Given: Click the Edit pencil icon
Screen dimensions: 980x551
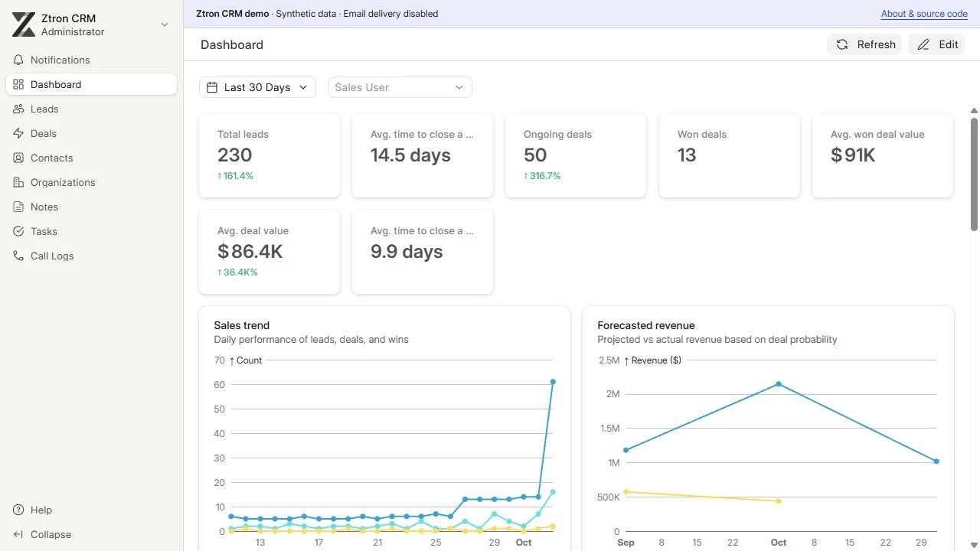Looking at the screenshot, I should (x=924, y=44).
